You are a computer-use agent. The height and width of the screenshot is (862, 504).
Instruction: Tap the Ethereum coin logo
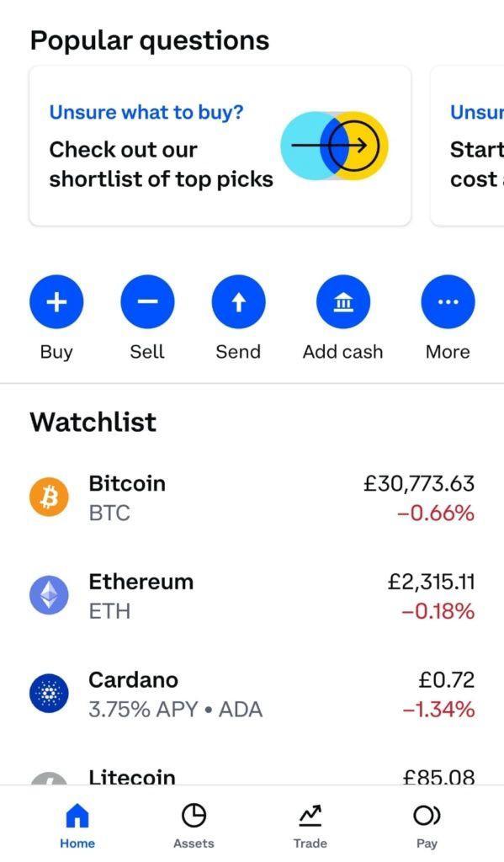49,595
